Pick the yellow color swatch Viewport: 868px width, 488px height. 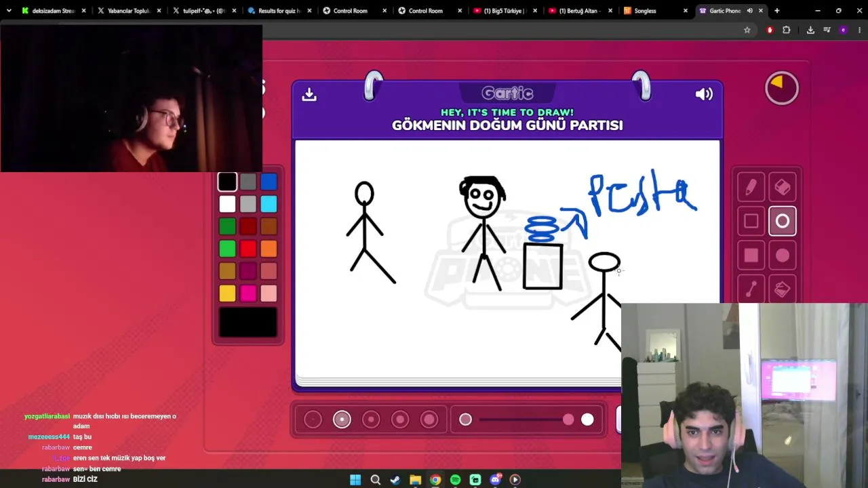click(227, 293)
